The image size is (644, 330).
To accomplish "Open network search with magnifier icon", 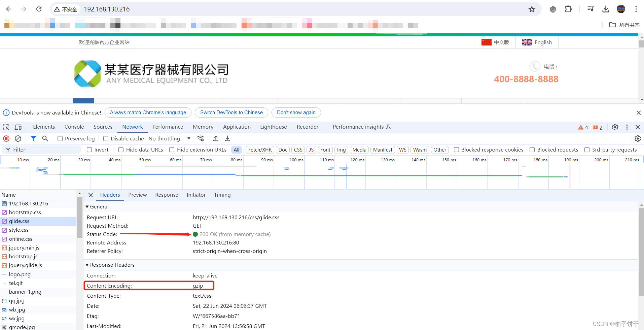I will 45,138.
